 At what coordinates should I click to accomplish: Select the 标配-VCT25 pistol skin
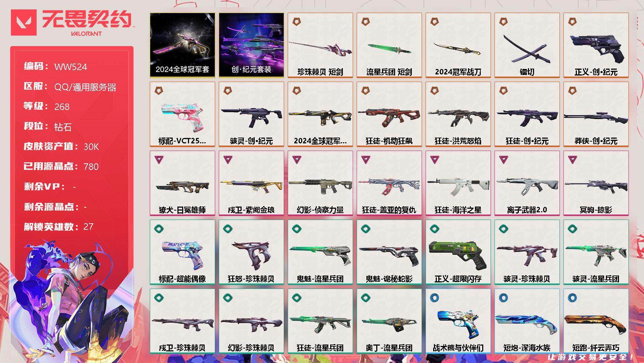pyautogui.click(x=182, y=114)
